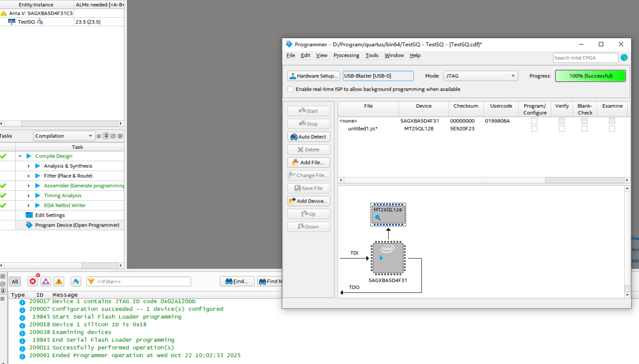Run the Compile Design play icon
This screenshot has height=364, width=639.
click(x=29, y=156)
